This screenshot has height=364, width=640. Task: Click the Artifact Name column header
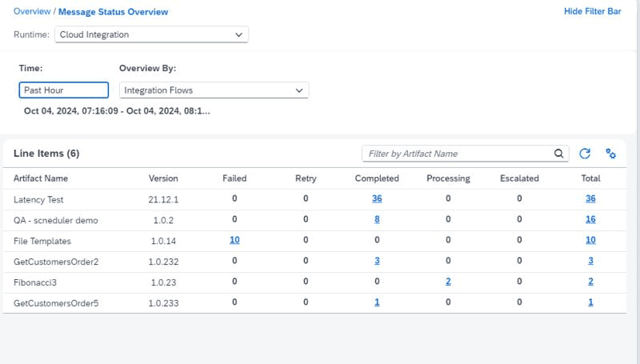tap(41, 178)
